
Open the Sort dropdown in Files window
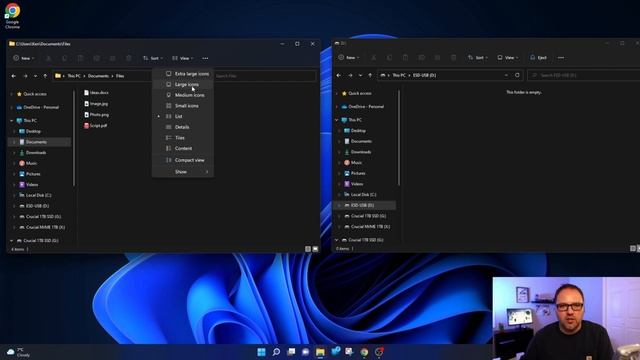(153, 58)
